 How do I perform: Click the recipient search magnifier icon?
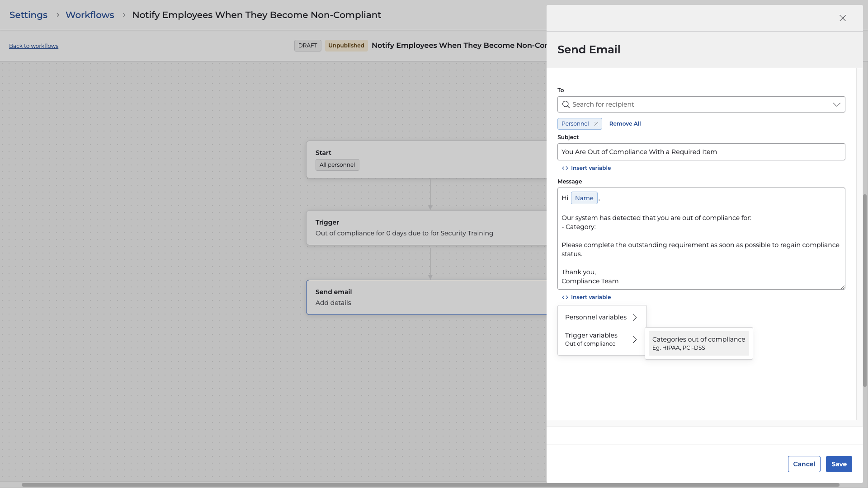(566, 104)
